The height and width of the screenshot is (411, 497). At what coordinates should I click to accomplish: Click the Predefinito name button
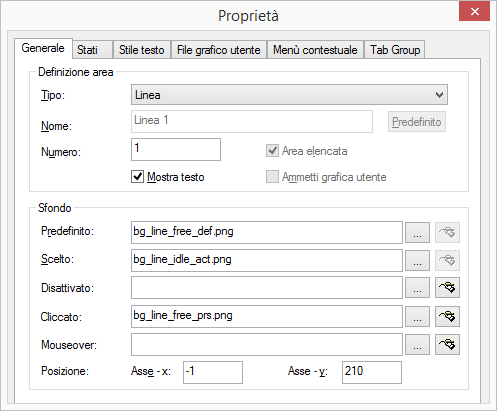click(417, 122)
